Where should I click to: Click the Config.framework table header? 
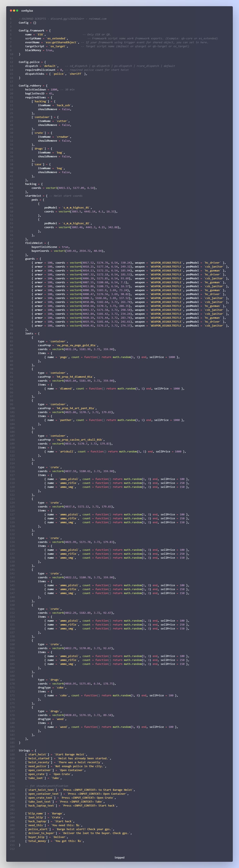(x=35, y=31)
